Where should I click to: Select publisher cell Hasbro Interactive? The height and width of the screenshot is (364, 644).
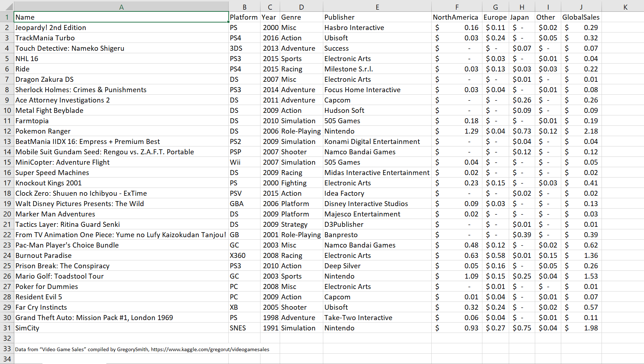(377, 28)
